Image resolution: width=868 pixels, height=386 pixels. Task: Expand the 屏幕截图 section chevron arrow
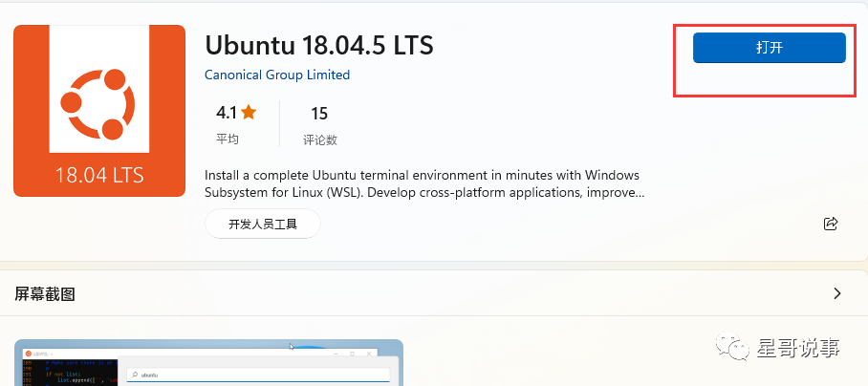pyautogui.click(x=837, y=293)
